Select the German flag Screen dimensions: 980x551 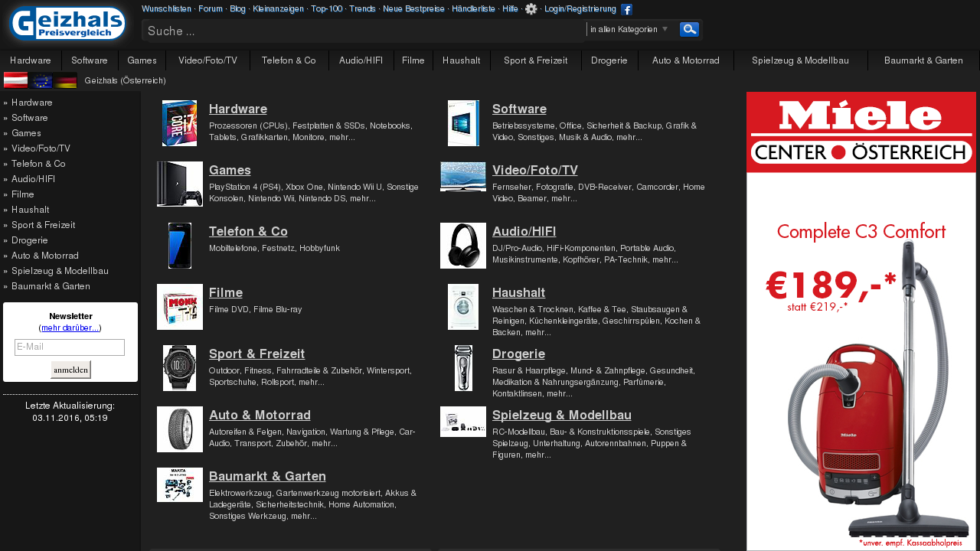65,80
